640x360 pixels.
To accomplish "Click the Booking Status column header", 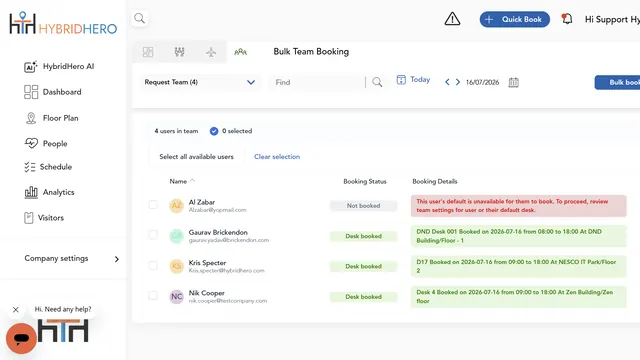I will [364, 181].
